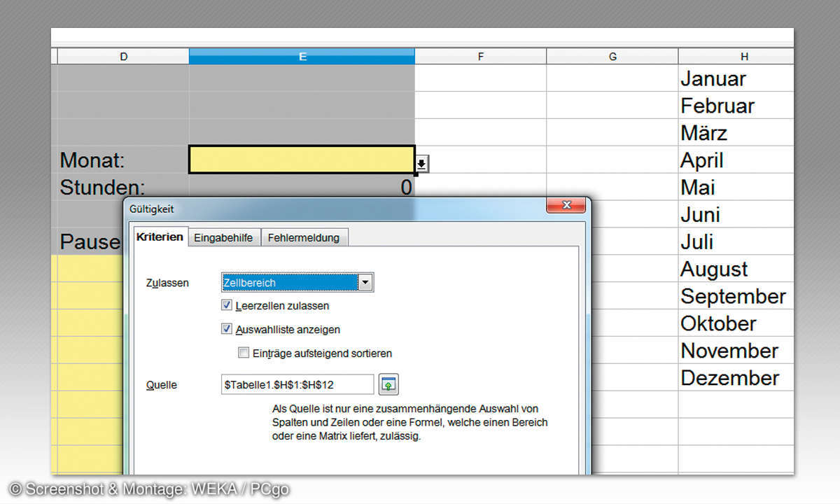The width and height of the screenshot is (840, 504).
Task: Select column header E
Action: tap(302, 57)
